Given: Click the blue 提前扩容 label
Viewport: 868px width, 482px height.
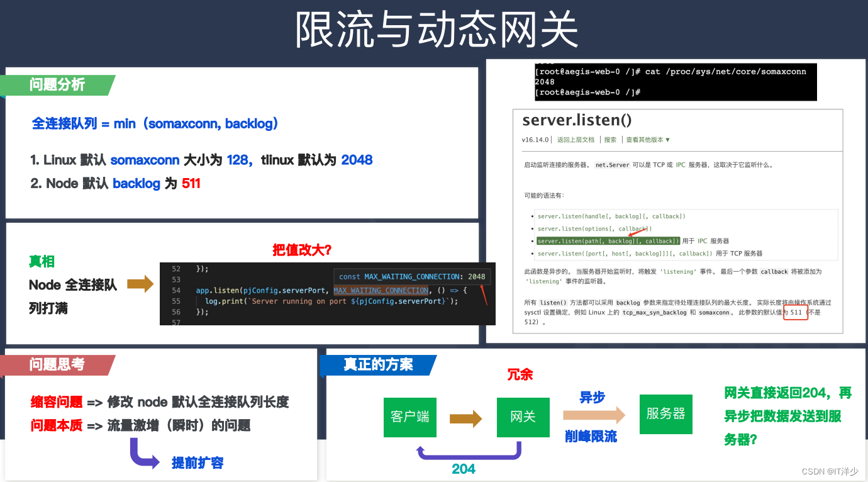Looking at the screenshot, I should [x=198, y=463].
